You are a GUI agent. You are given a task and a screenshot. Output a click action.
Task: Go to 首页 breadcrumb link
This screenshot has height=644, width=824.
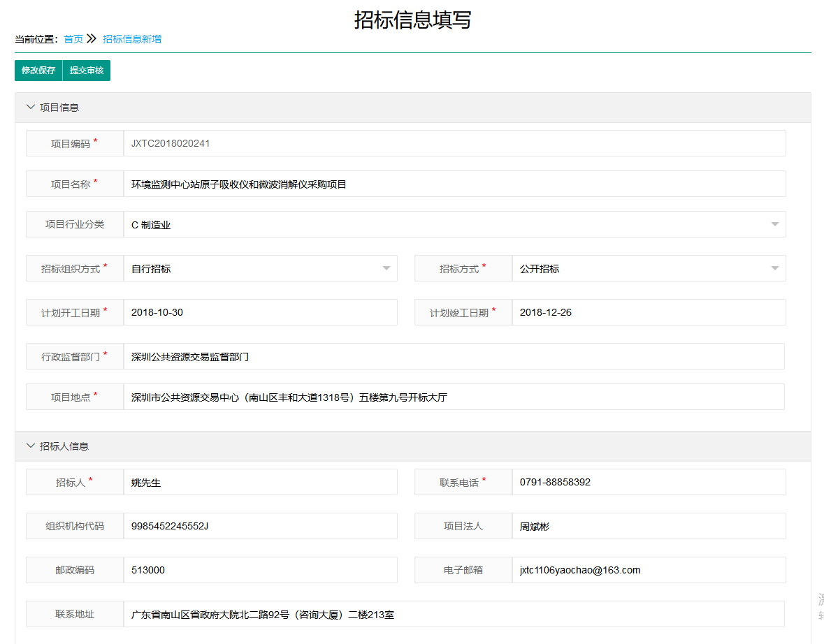[x=73, y=39]
